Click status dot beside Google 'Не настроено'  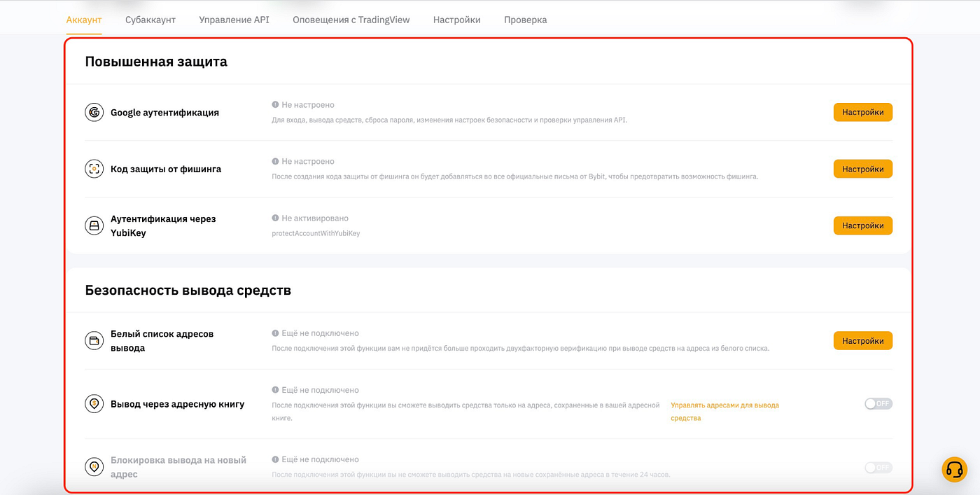pos(275,105)
